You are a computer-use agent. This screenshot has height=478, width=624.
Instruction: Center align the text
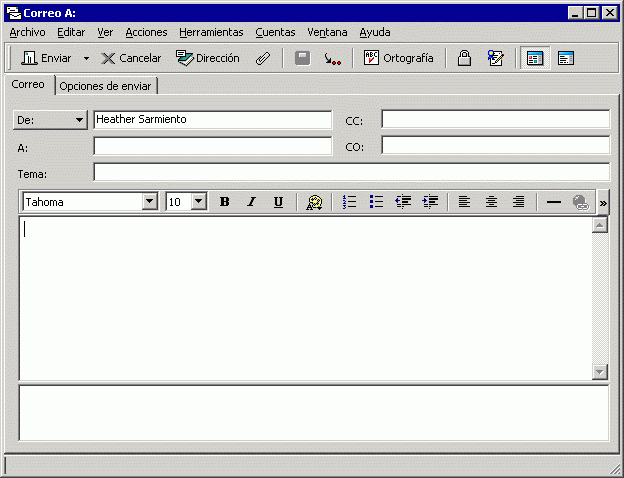[x=491, y=202]
